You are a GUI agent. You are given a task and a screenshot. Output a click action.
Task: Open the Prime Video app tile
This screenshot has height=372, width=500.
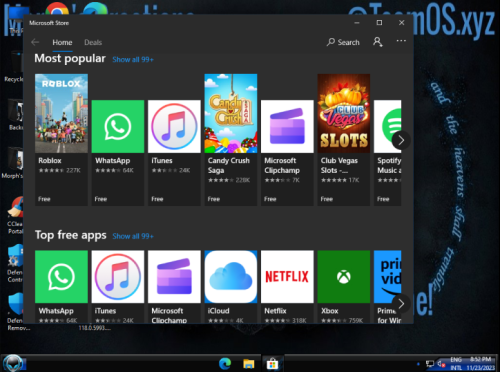387,287
